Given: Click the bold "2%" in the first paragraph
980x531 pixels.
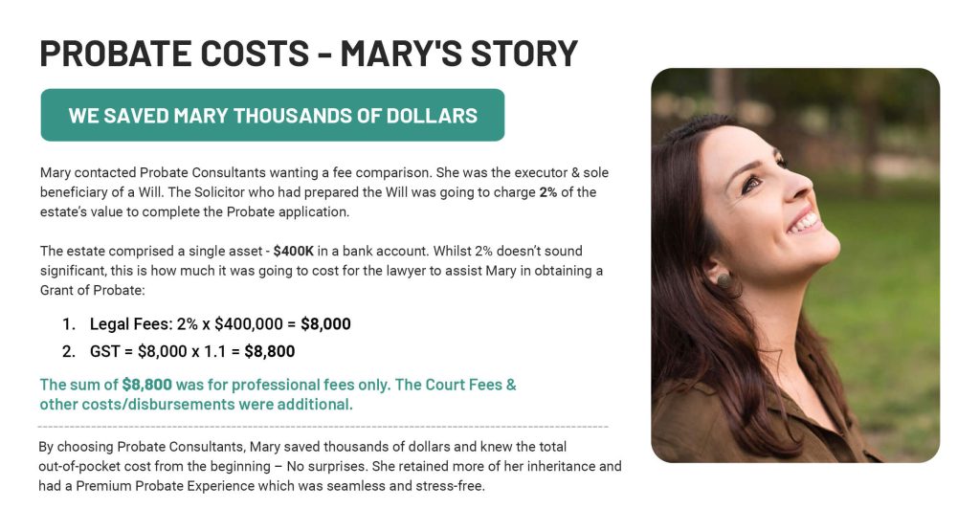Looking at the screenshot, I should (547, 192).
